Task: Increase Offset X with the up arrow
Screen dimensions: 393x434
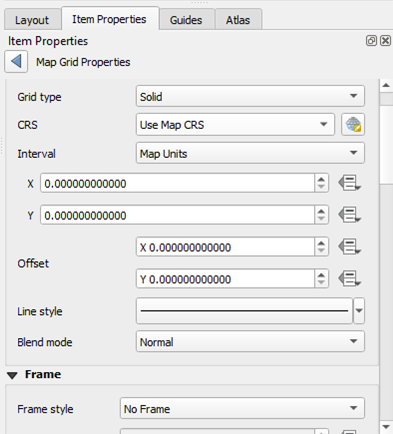Action: pyautogui.click(x=321, y=243)
